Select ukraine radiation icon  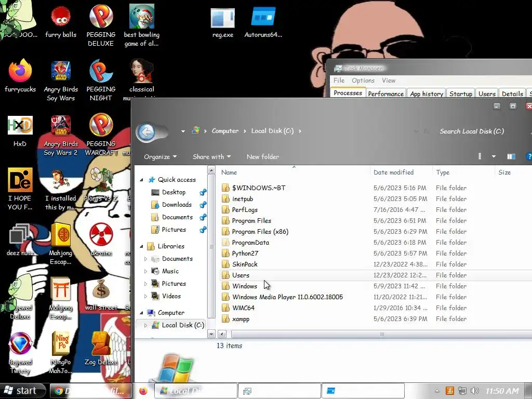pos(101,240)
